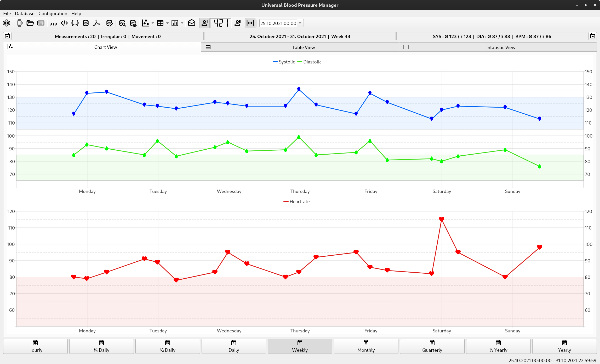Screen dimensions: 600x364
Task: Open the Configuration menu
Action: [53, 13]
